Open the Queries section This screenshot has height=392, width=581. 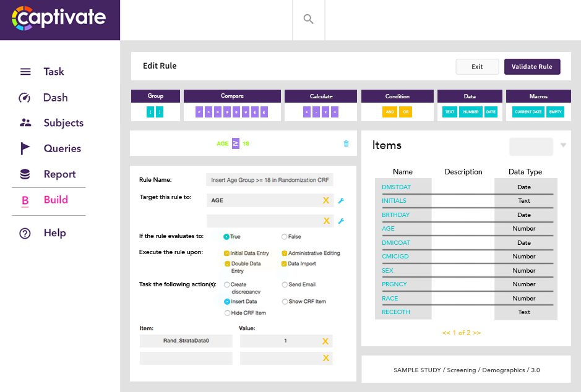[62, 148]
